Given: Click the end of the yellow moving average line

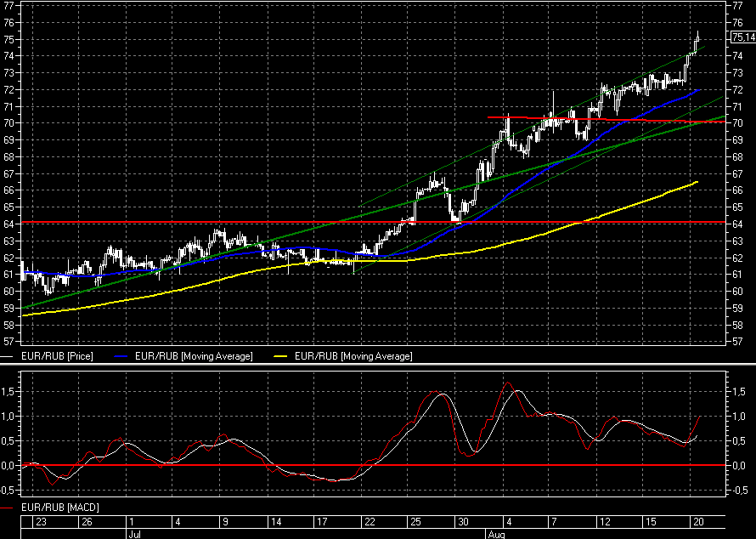Looking at the screenshot, I should coord(697,182).
